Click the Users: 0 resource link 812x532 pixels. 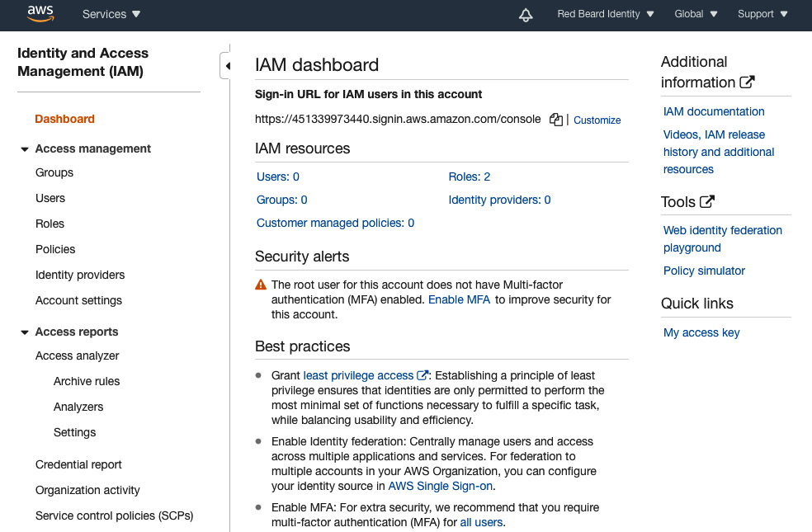point(278,177)
